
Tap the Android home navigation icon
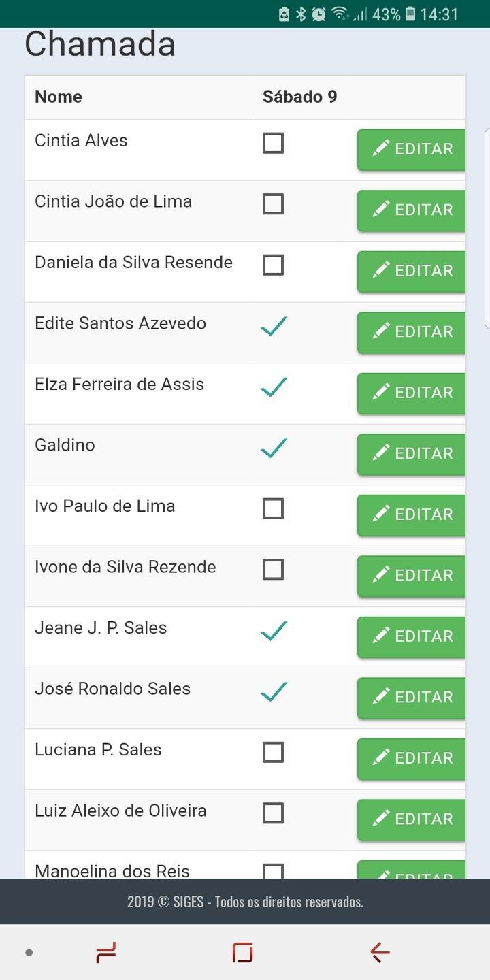tap(242, 952)
